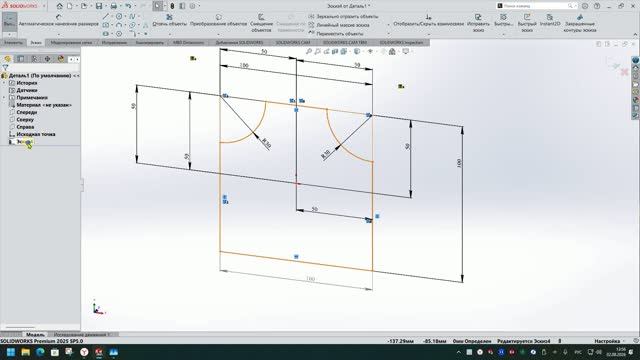Screen dimensions: 640x360
Task: Click the command search input field
Action: pos(535,6)
